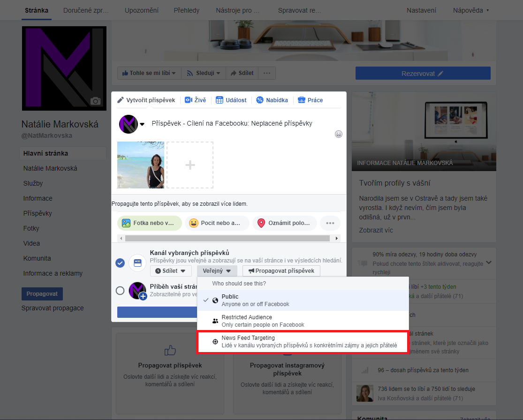
Task: Open the Upozornění notifications tab
Action: coord(142,10)
